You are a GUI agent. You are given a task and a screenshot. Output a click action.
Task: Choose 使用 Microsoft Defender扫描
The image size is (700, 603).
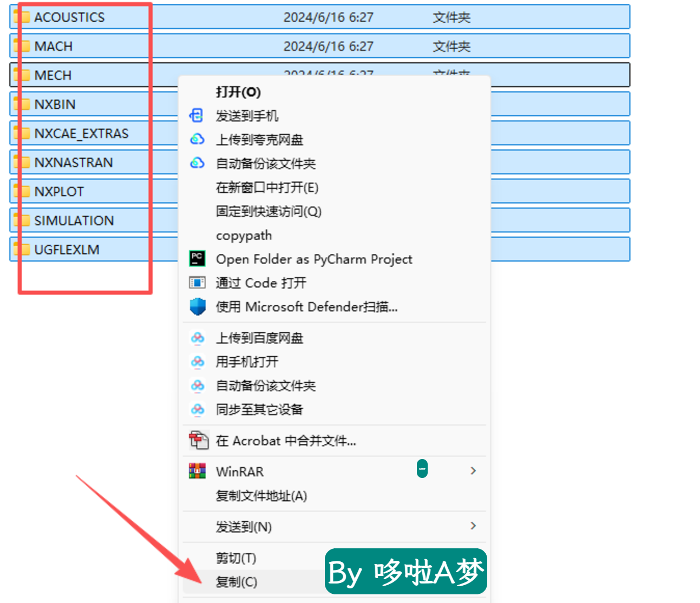tap(306, 306)
